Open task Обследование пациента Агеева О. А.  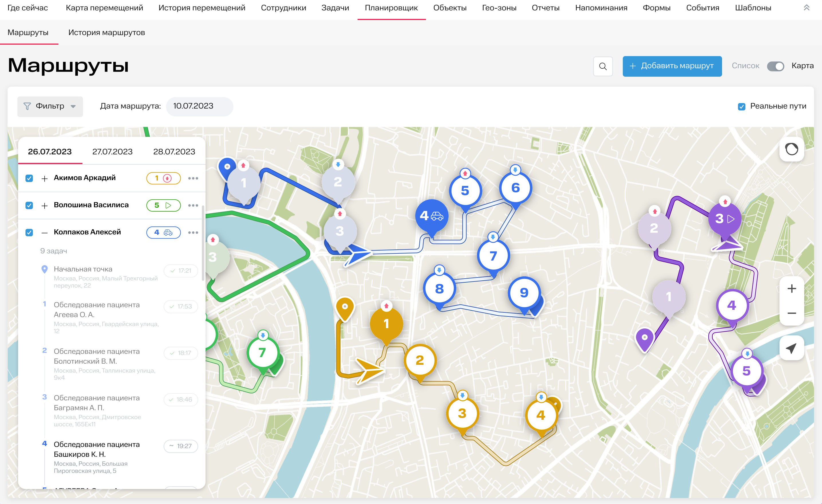(97, 310)
